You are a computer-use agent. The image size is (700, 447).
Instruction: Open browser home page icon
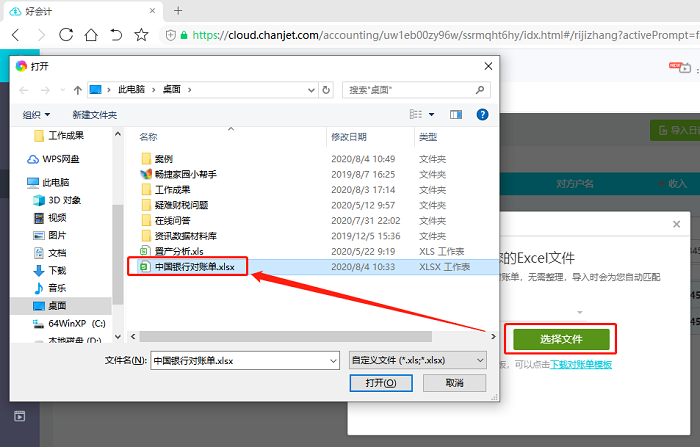[91, 35]
